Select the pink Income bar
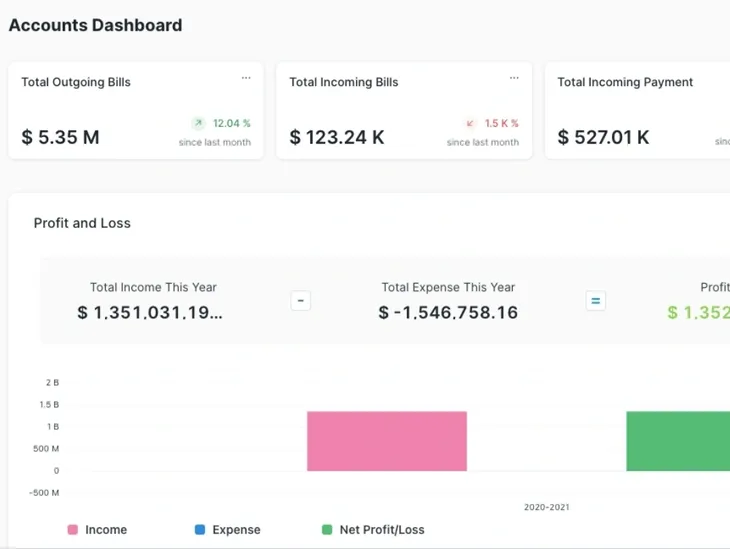The width and height of the screenshot is (730, 549). coord(387,441)
